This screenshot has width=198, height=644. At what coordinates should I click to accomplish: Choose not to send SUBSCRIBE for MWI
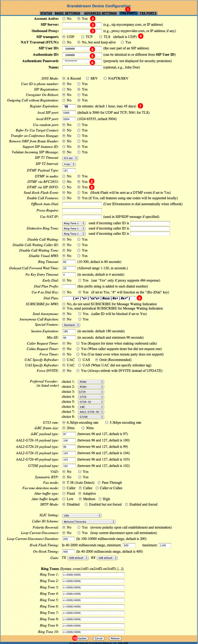pos(64,304)
